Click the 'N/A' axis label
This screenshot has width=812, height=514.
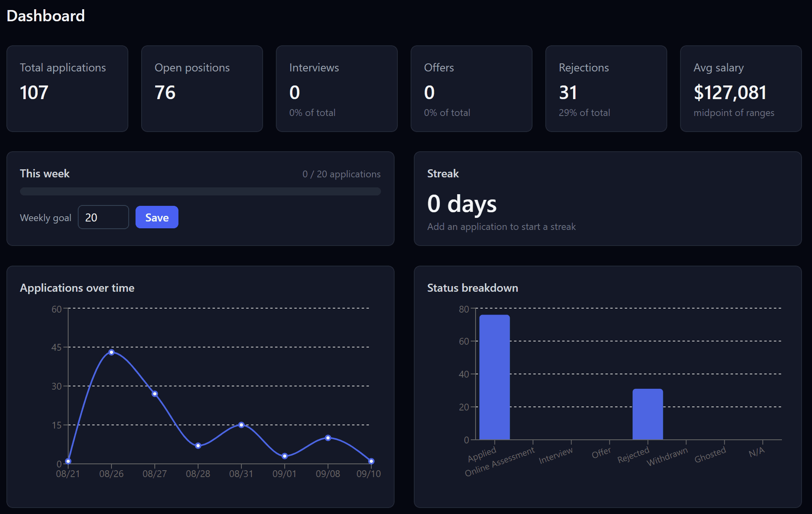(757, 452)
